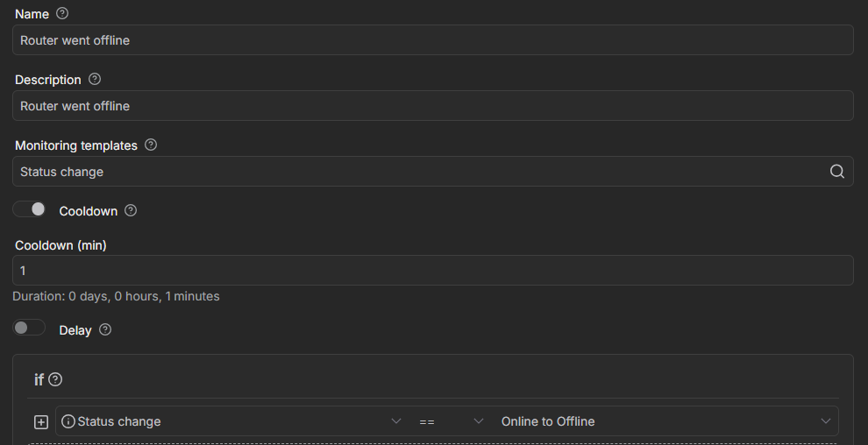Click the plus icon to add condition

click(40, 421)
